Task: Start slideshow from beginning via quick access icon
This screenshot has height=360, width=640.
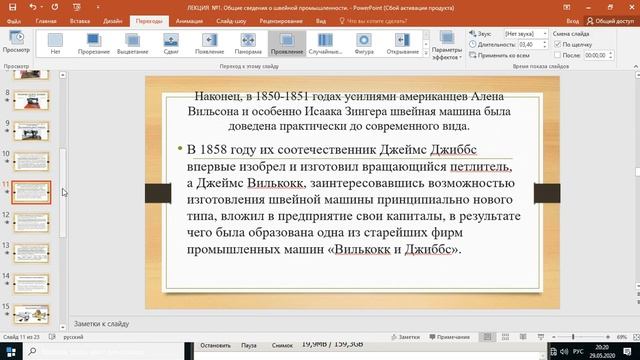Action: (x=76, y=7)
